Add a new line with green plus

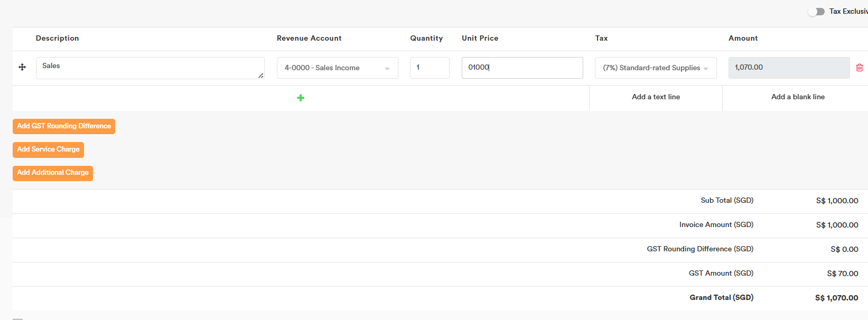(x=301, y=98)
